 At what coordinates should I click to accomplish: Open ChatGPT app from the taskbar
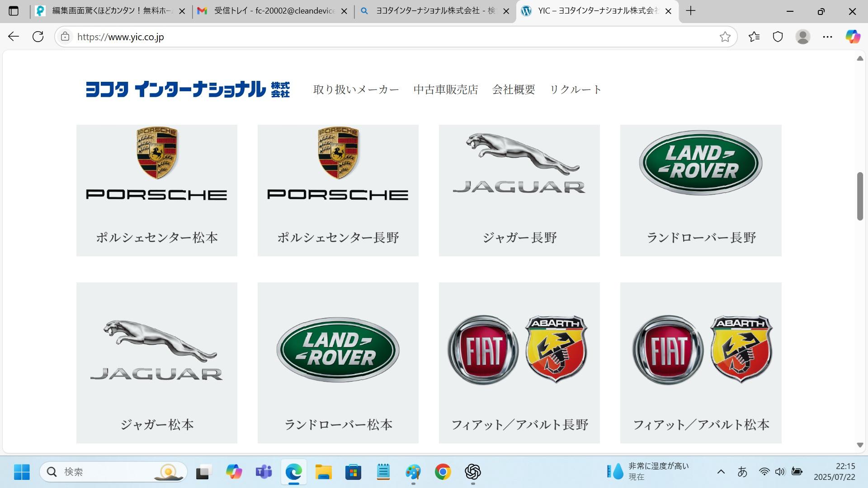472,472
